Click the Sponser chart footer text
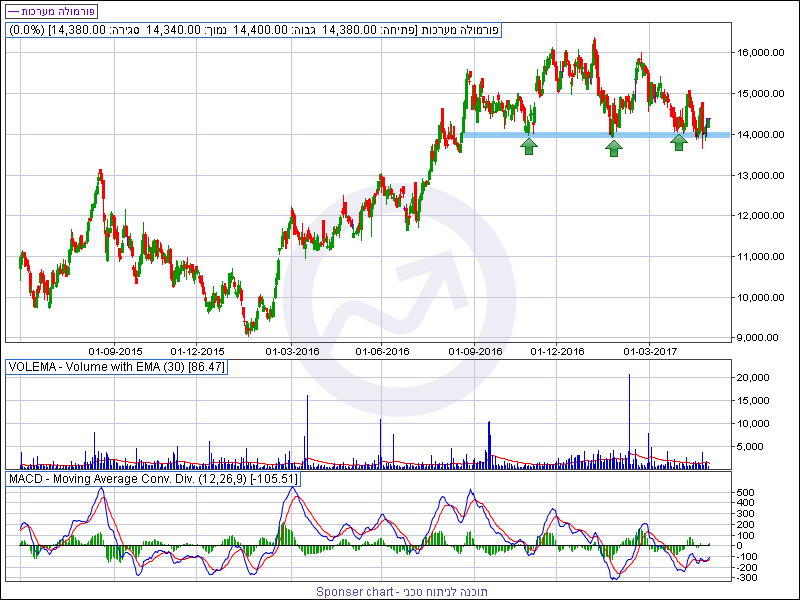Image resolution: width=800 pixels, height=600 pixels. coord(402,592)
